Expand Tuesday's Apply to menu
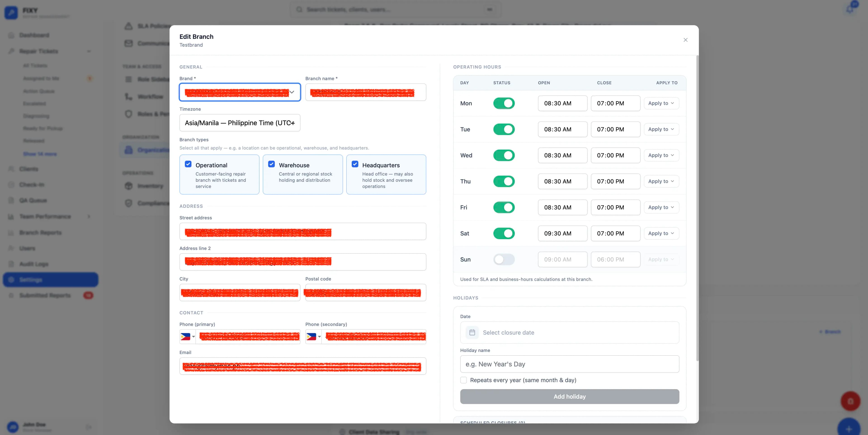868x435 pixels. point(661,129)
